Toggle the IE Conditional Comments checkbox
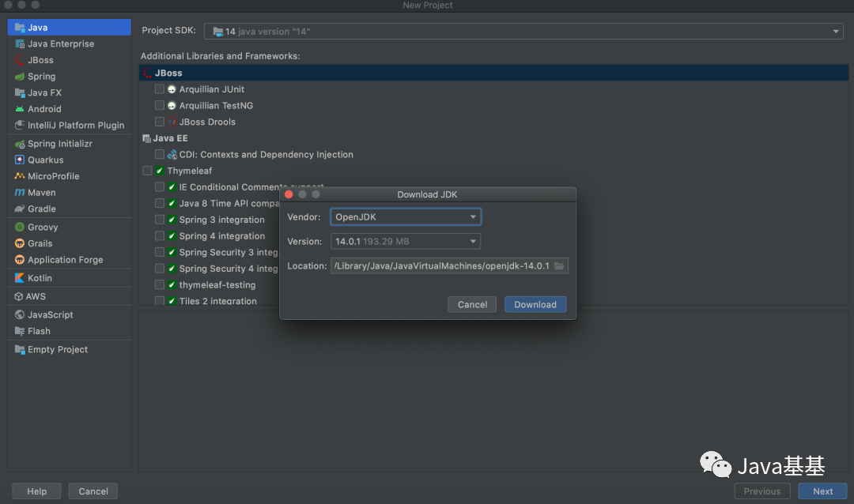 pyautogui.click(x=160, y=187)
